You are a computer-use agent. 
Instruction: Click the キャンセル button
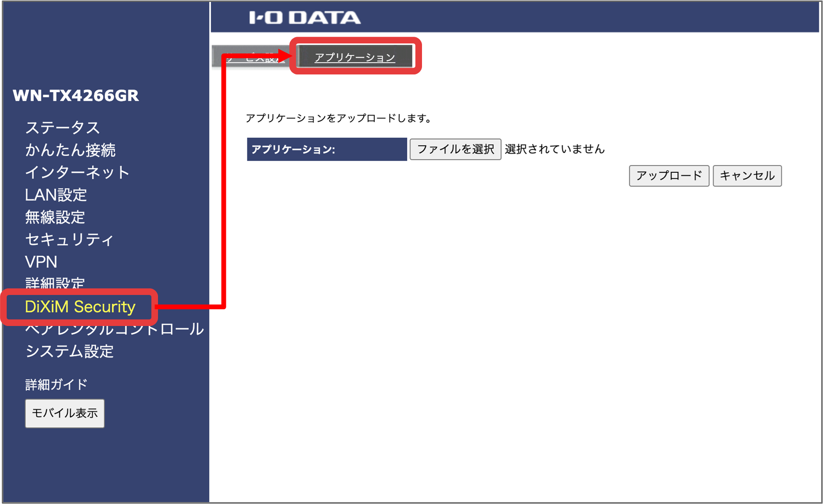747,176
